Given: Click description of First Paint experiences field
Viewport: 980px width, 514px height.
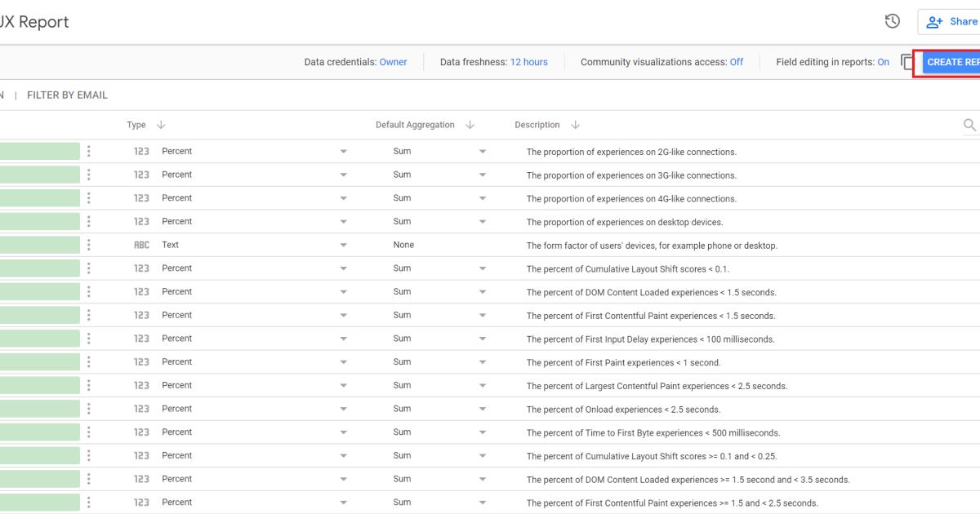Looking at the screenshot, I should [x=623, y=362].
